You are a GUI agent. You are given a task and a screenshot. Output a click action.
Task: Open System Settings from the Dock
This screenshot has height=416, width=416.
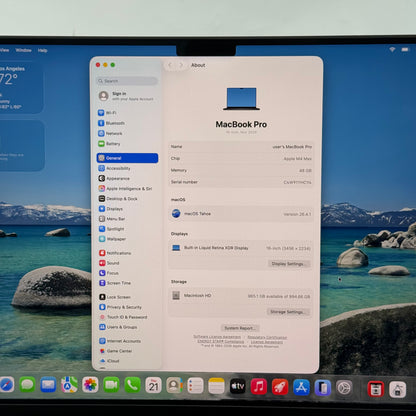tap(344, 388)
